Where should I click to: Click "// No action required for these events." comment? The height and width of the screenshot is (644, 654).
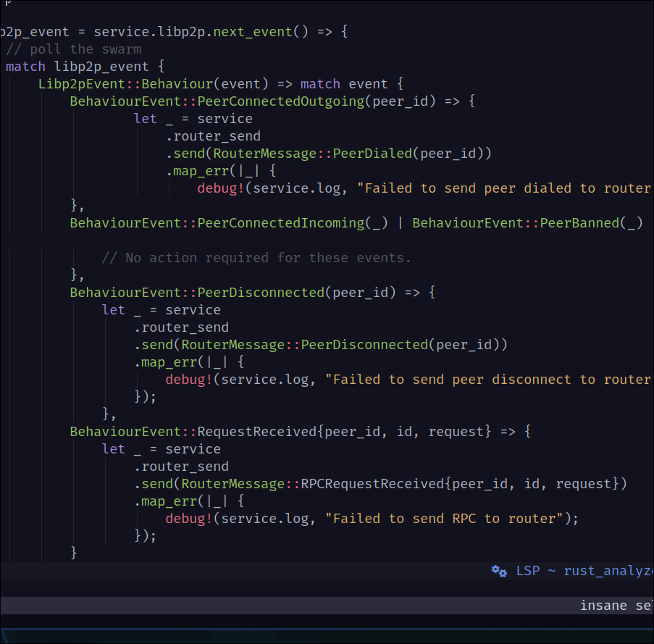(x=256, y=258)
